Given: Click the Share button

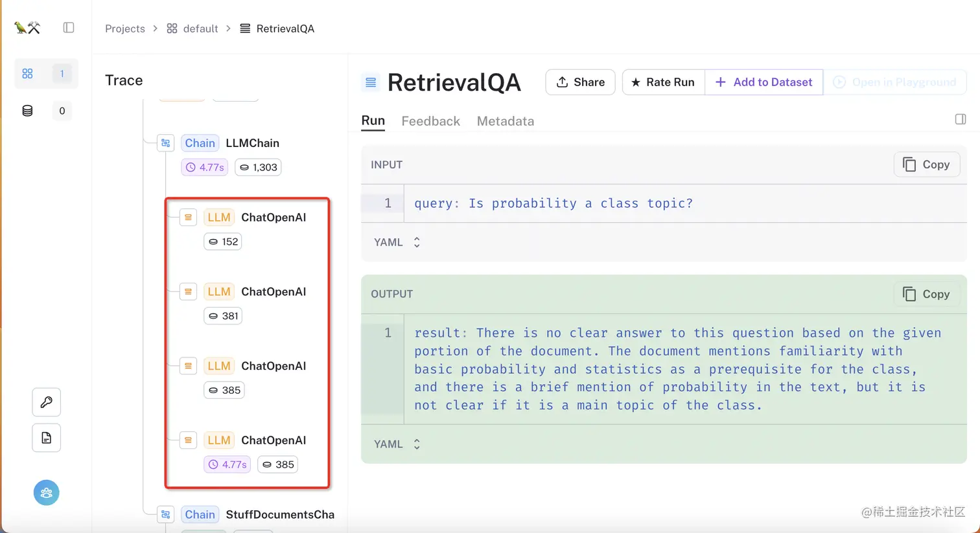Looking at the screenshot, I should tap(580, 82).
